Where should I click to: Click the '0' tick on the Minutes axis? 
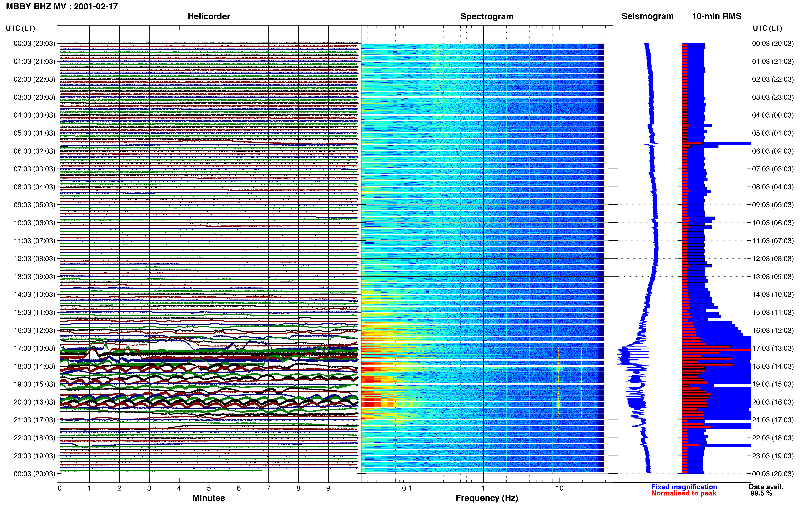point(60,488)
